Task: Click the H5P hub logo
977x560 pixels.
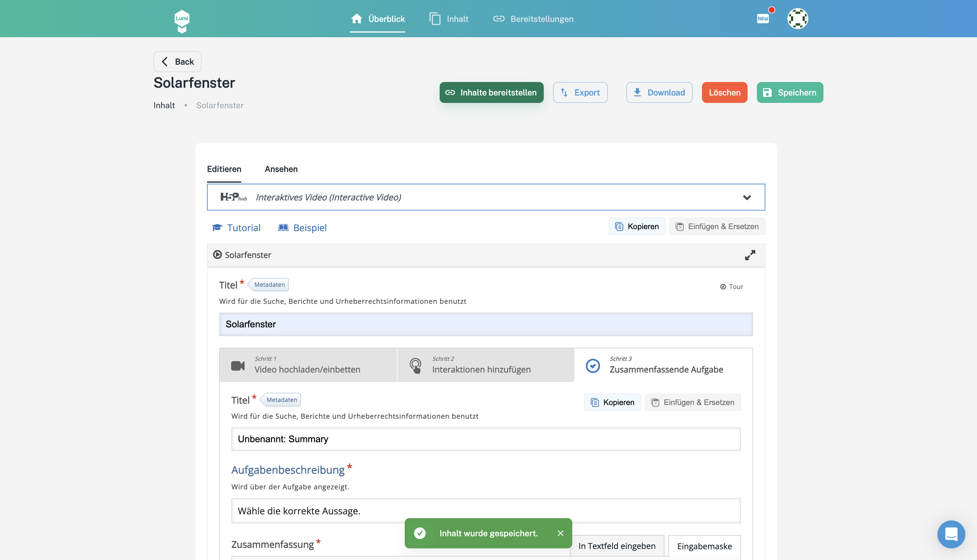Action: [x=233, y=197]
